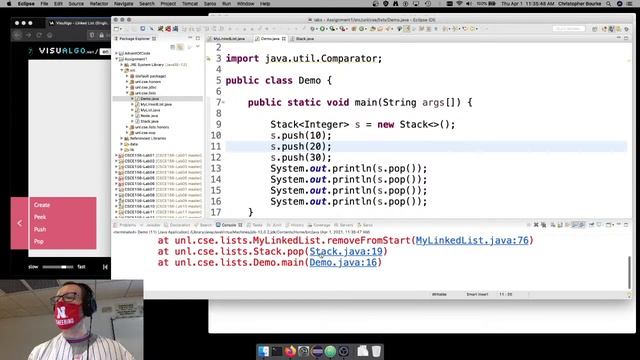Click the Quick Access search field
Image resolution: width=640 pixels, height=360 pixels.
click(569, 29)
